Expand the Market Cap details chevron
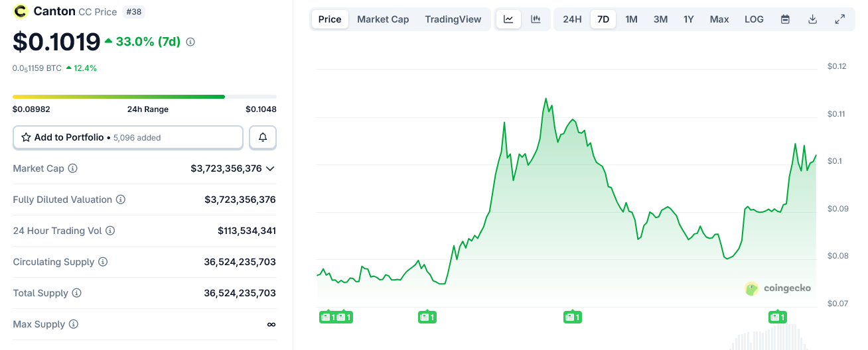This screenshot has height=350, width=868. (270, 168)
